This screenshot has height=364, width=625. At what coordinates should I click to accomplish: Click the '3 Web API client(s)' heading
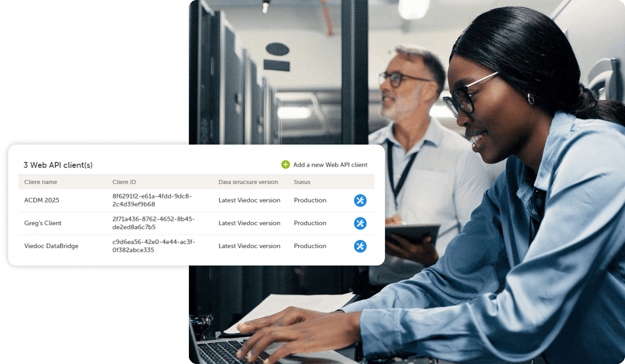pyautogui.click(x=58, y=165)
